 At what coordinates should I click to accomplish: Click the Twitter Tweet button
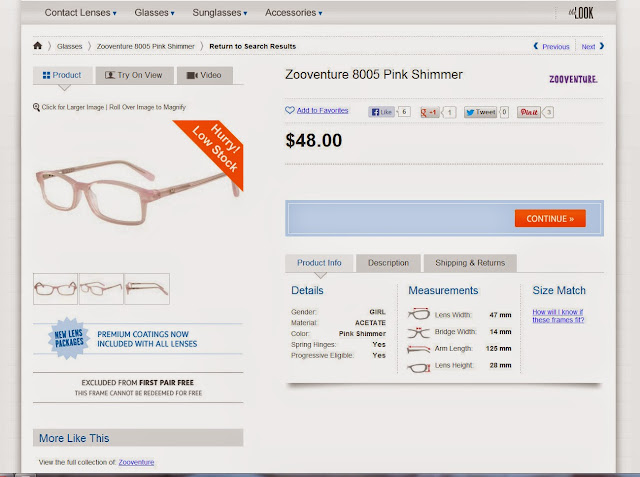(480, 112)
